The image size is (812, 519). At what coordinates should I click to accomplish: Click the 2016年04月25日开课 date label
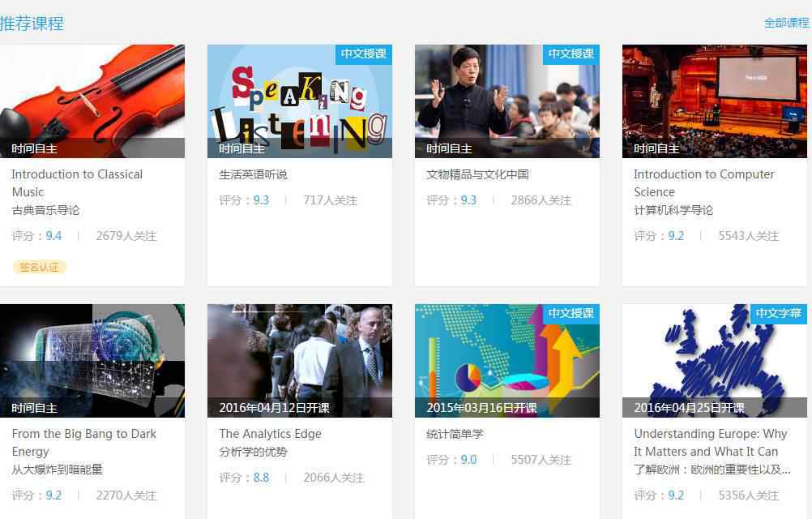pyautogui.click(x=690, y=408)
